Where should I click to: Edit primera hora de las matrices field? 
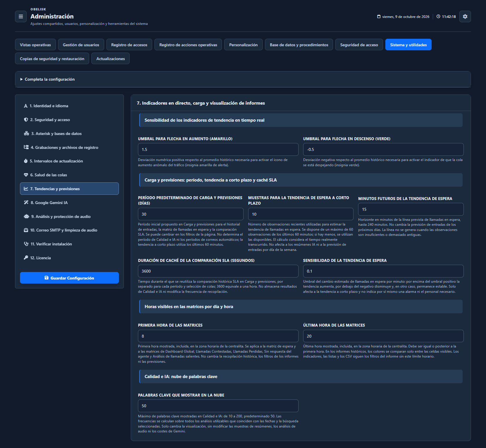point(218,336)
